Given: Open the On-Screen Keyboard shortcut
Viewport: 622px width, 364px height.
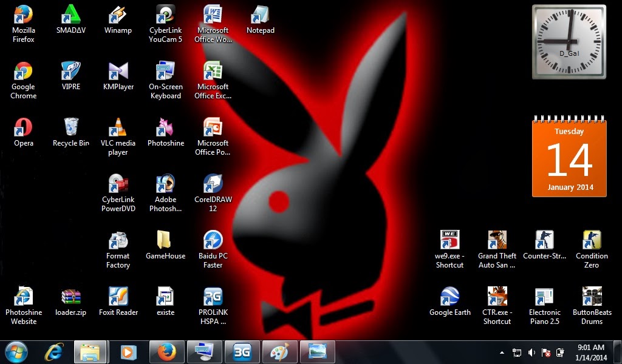Looking at the screenshot, I should [165, 72].
